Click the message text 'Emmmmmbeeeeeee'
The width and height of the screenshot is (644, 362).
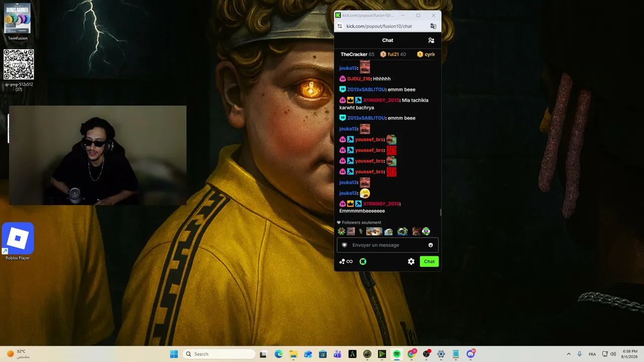[x=362, y=211]
